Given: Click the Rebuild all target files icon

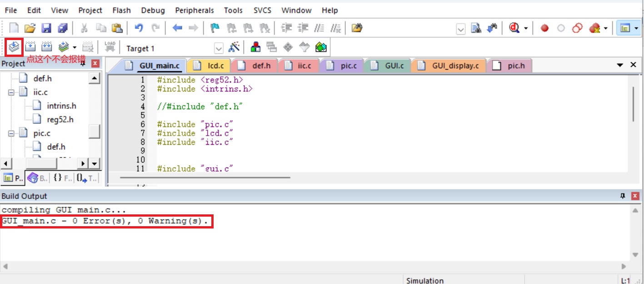Looking at the screenshot, I should click(x=47, y=47).
